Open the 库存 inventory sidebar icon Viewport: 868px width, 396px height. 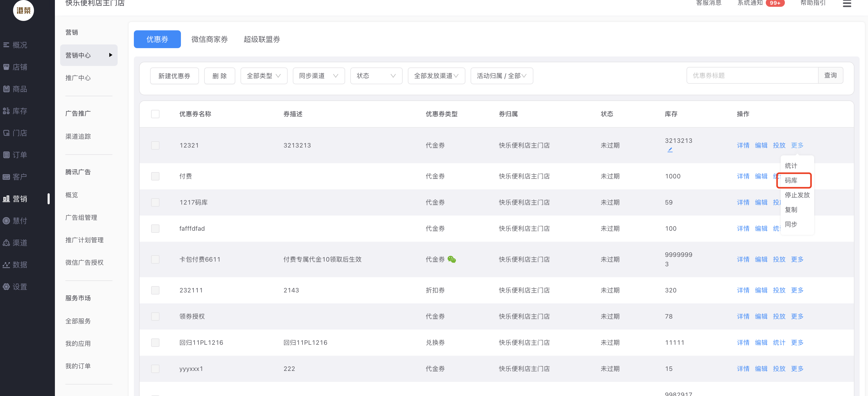click(x=6, y=111)
